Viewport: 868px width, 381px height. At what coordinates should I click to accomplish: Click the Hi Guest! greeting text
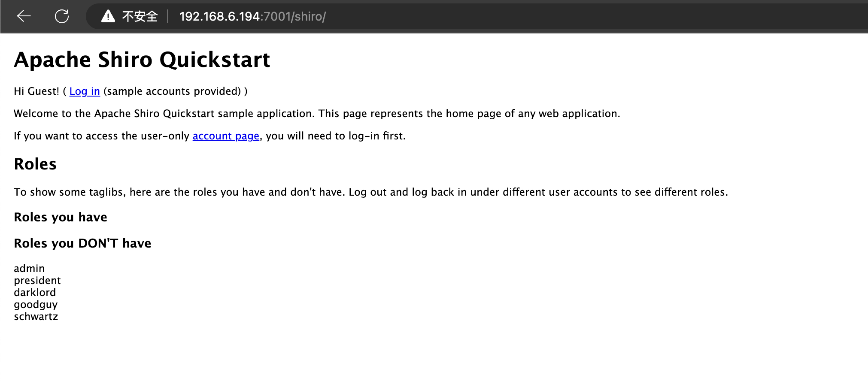(36, 91)
